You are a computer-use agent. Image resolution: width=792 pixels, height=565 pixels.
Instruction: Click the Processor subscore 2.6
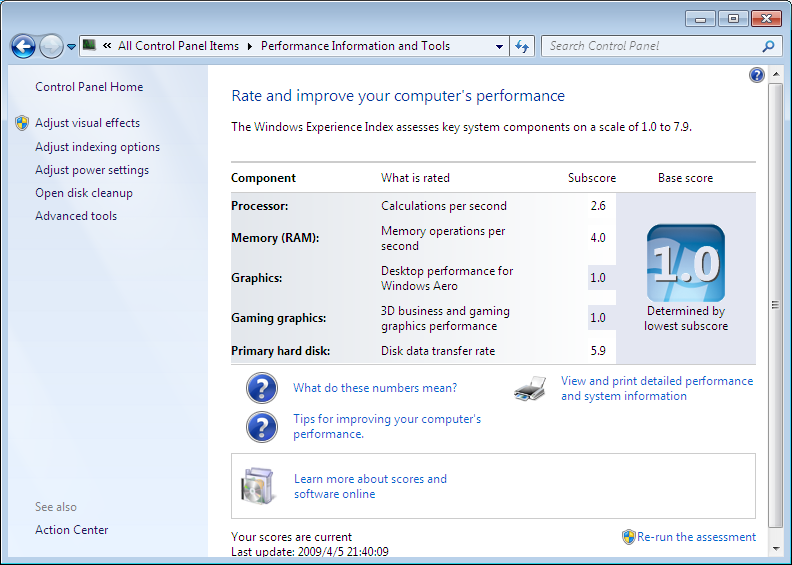tap(598, 206)
